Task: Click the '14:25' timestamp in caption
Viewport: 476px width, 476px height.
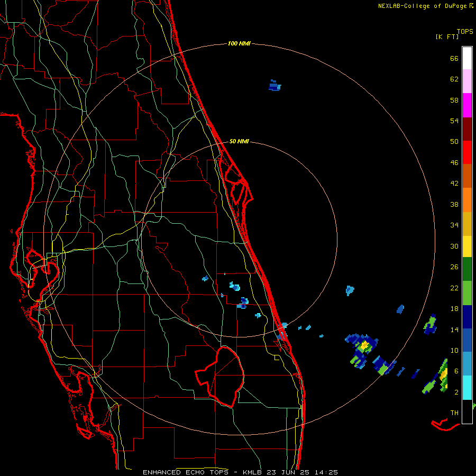Action: (x=326, y=472)
